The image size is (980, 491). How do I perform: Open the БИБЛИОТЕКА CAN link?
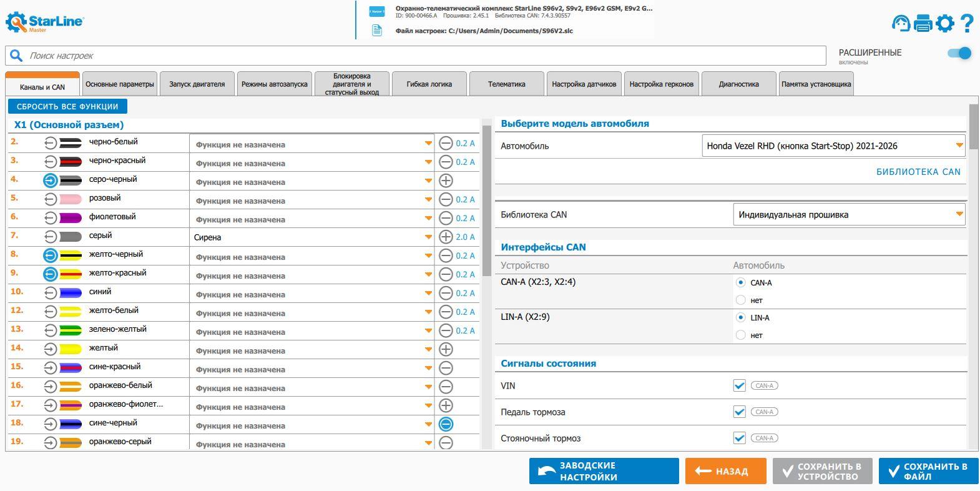point(919,172)
